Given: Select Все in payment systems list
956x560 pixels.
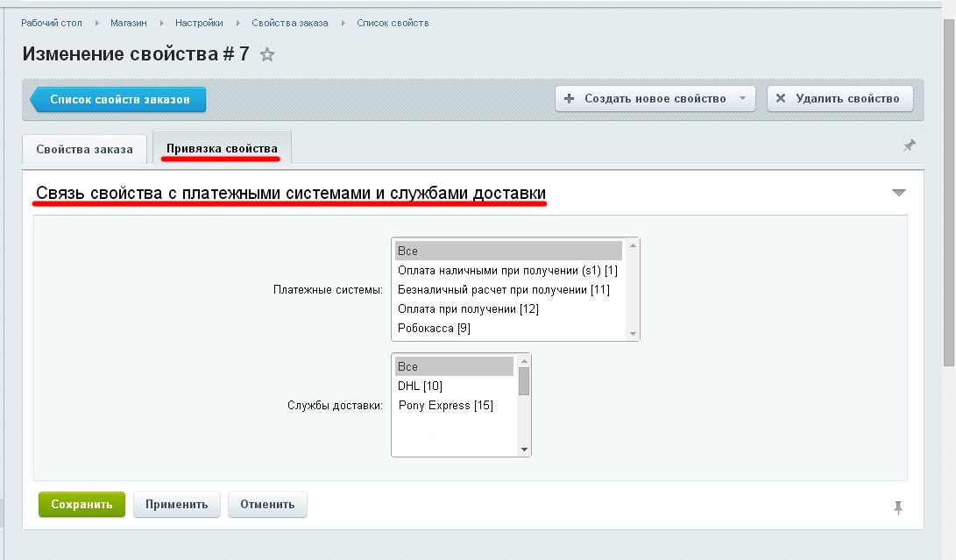Looking at the screenshot, I should [508, 251].
